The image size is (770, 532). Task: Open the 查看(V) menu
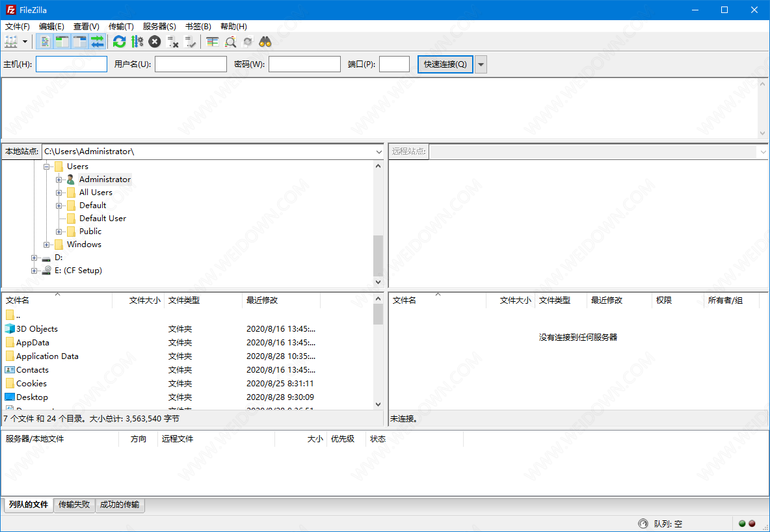tap(86, 27)
